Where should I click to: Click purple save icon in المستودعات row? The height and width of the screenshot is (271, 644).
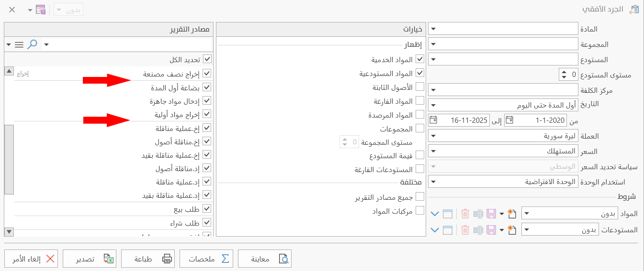point(491,230)
